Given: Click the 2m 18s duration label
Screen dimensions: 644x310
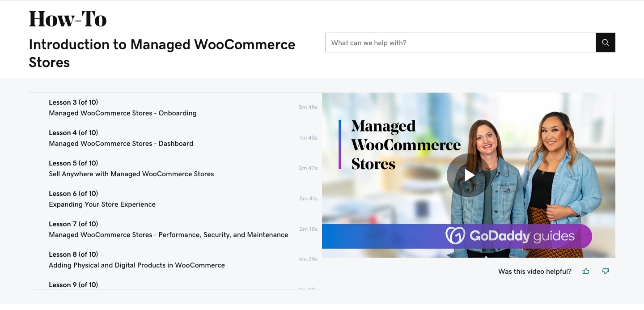Looking at the screenshot, I should (x=309, y=229).
